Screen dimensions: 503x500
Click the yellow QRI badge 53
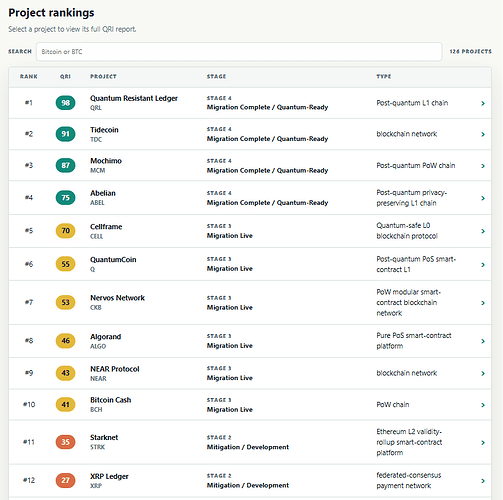65,302
